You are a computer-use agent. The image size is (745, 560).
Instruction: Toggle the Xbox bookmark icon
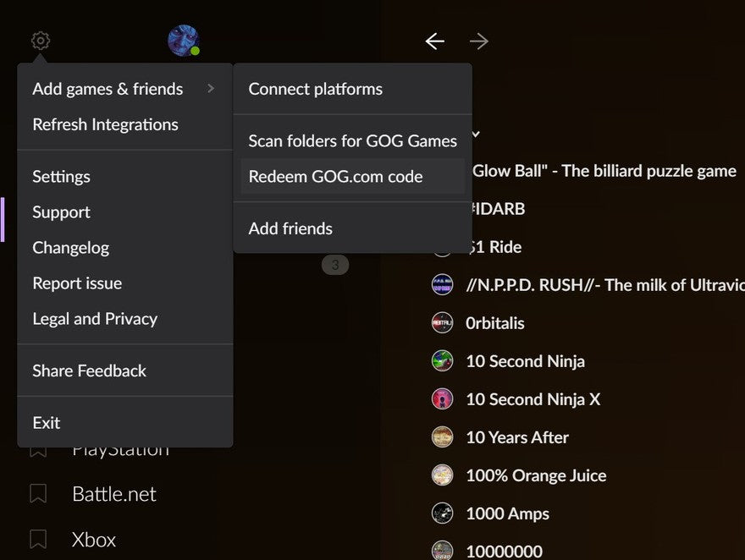click(x=37, y=540)
